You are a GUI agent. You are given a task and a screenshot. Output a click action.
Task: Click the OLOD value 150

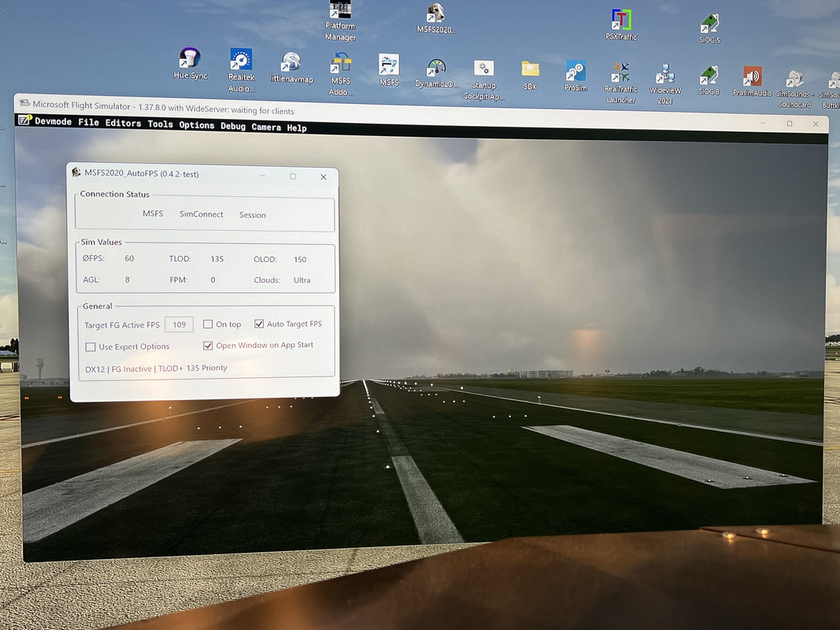300,259
